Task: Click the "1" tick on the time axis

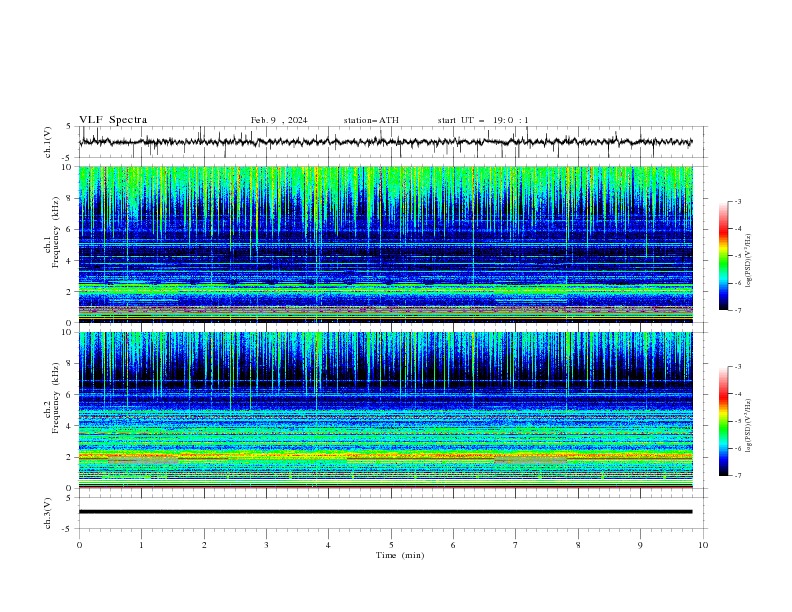Action: tap(141, 545)
